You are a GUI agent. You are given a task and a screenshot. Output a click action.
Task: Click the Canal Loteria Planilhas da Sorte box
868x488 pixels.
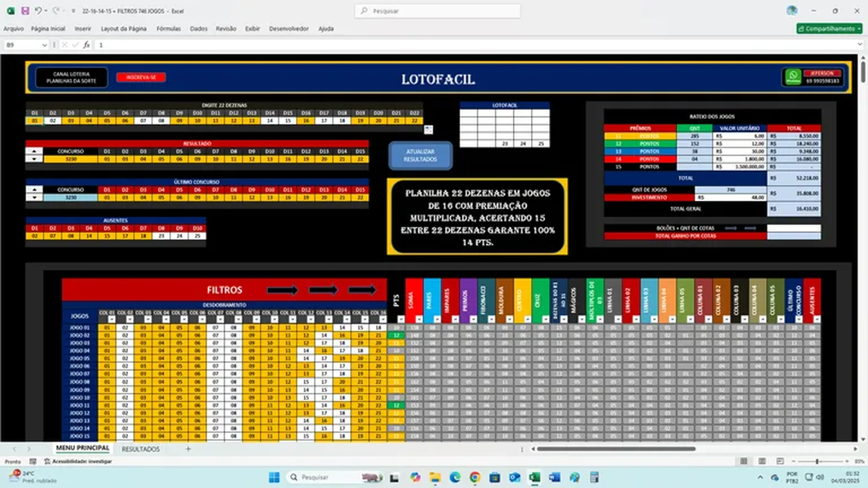[x=71, y=77]
